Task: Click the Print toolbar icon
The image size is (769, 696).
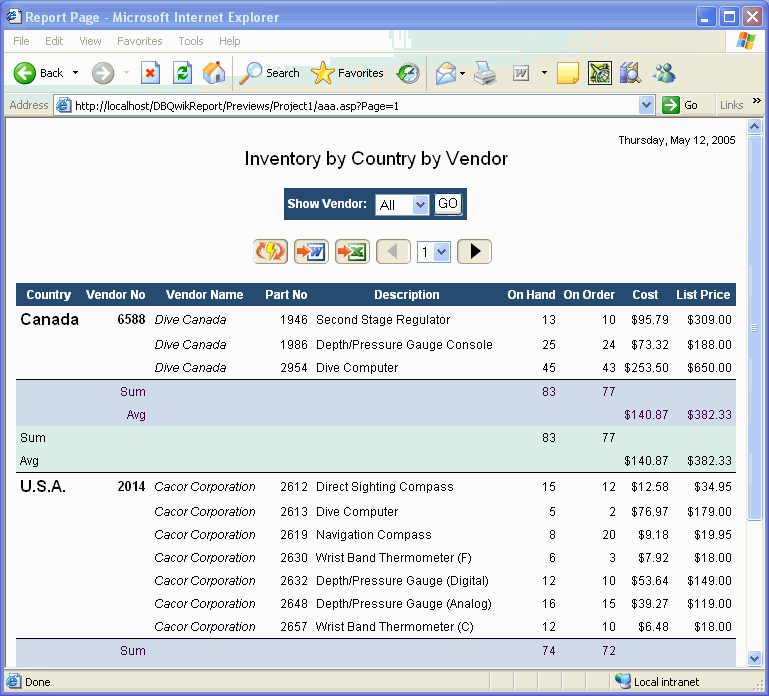Action: pos(485,73)
